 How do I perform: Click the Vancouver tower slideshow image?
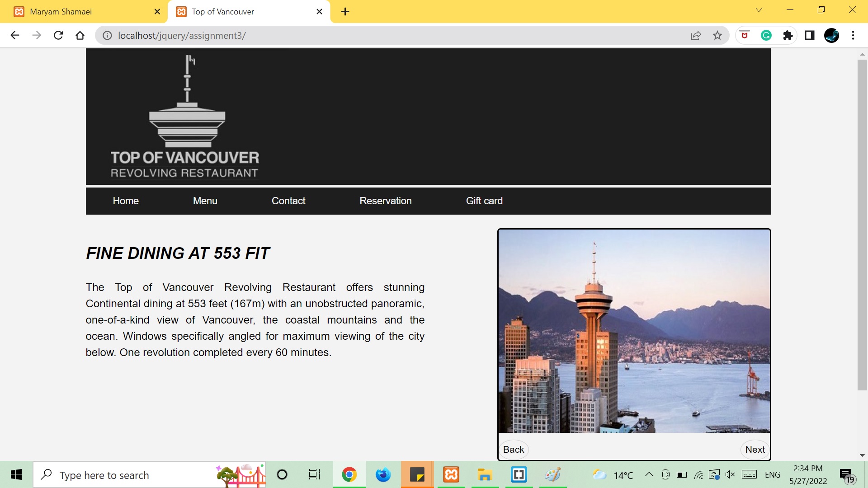[x=634, y=331]
